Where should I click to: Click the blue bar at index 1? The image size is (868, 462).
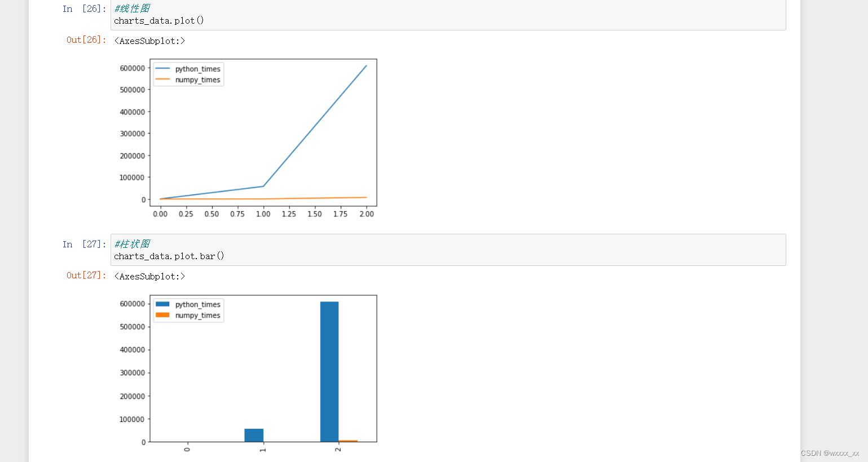click(254, 436)
